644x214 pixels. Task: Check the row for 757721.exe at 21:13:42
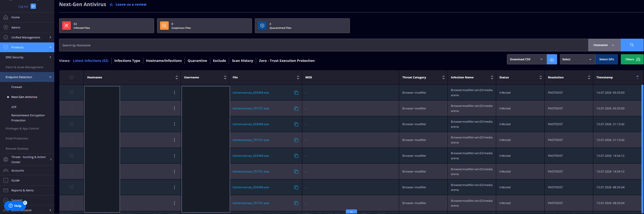(x=71, y=140)
